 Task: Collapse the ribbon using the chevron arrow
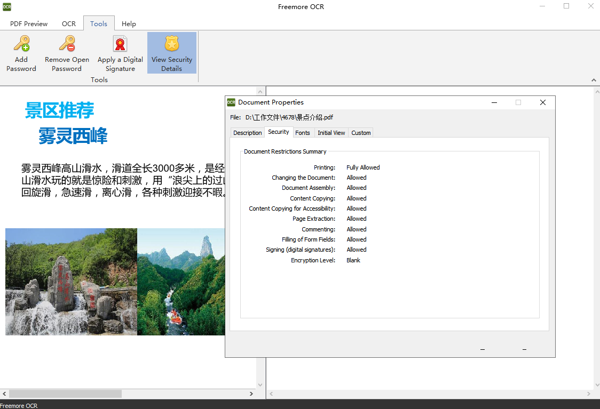(593, 80)
